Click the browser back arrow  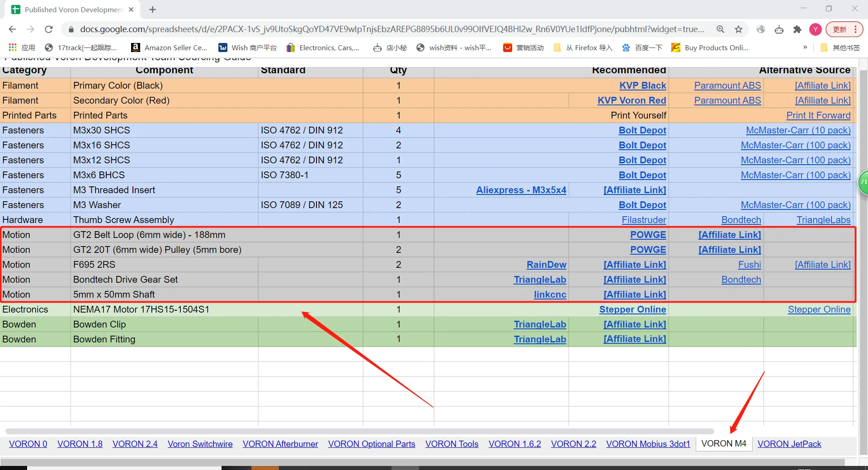coord(12,29)
